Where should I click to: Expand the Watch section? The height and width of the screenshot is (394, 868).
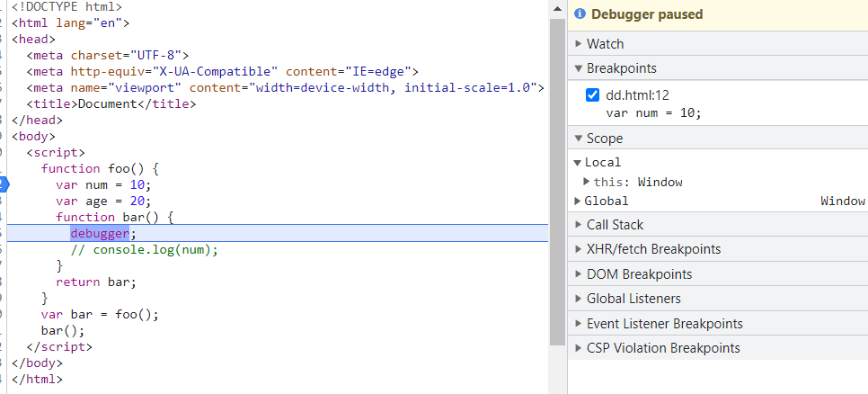(x=717, y=44)
